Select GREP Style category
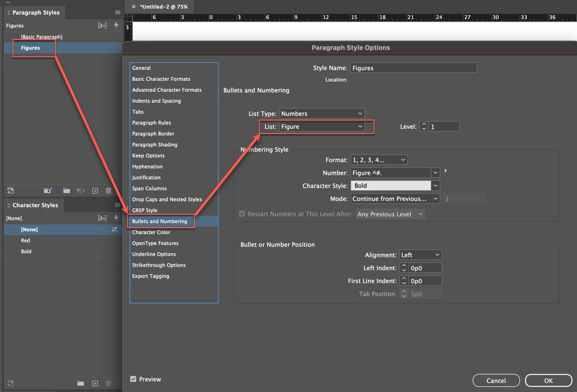The height and width of the screenshot is (392, 577). click(x=174, y=210)
